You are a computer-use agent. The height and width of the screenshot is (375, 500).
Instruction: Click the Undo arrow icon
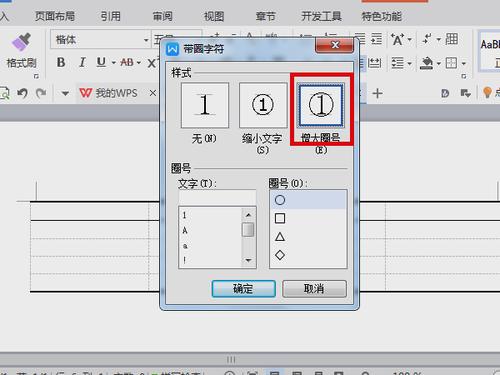pyautogui.click(x=22, y=93)
